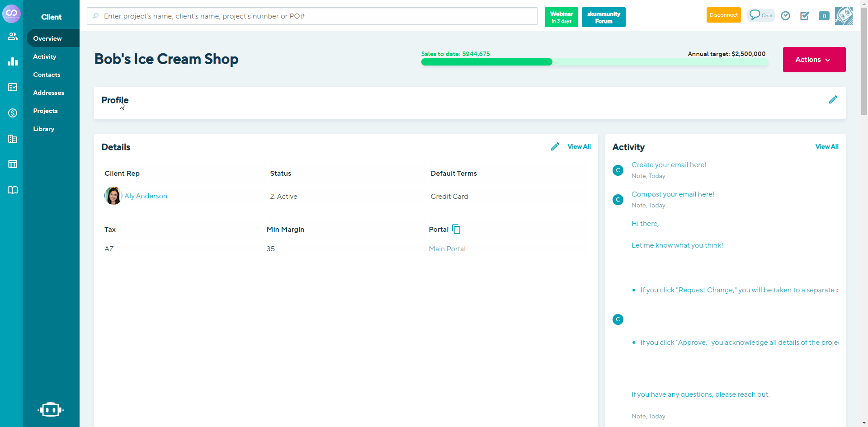This screenshot has height=427, width=868.
Task: Copy the Portal link using the copy icon
Action: (456, 229)
